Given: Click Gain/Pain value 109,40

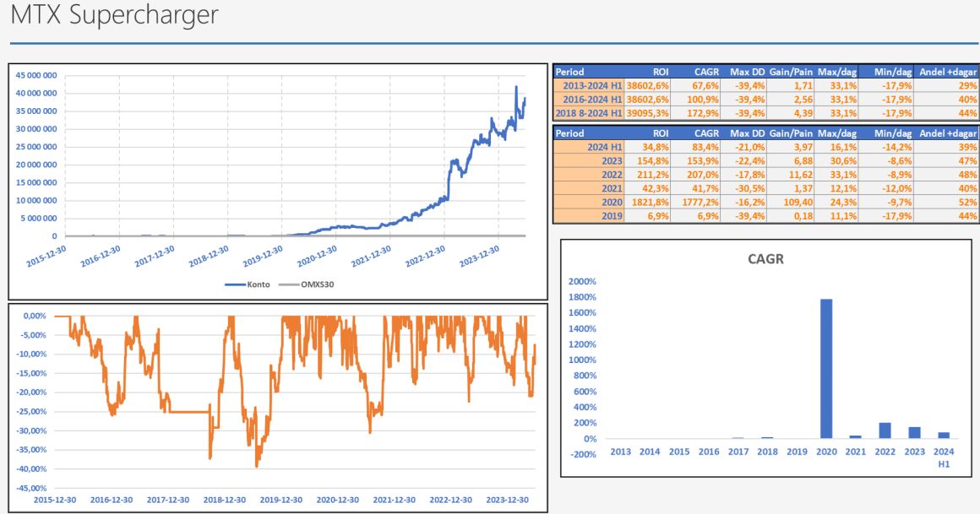Looking at the screenshot, I should pos(798,202).
